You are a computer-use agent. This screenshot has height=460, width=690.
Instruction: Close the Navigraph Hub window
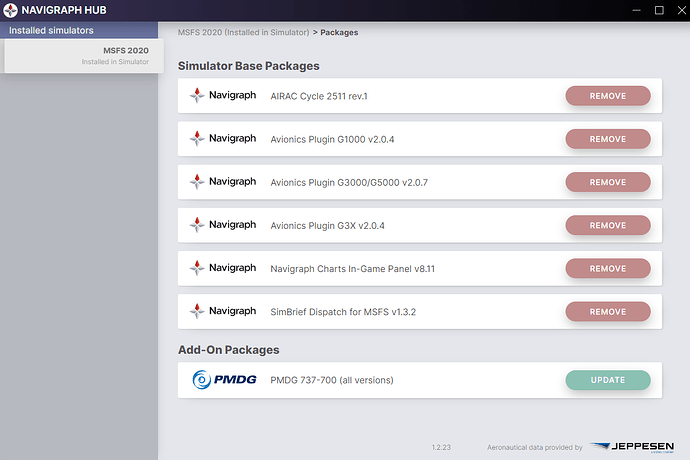click(682, 10)
